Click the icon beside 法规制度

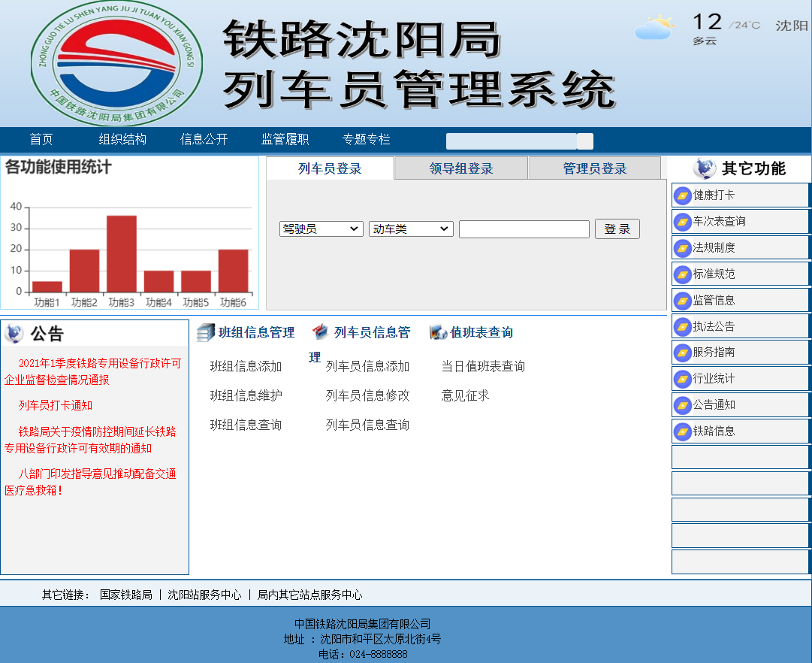(x=683, y=248)
